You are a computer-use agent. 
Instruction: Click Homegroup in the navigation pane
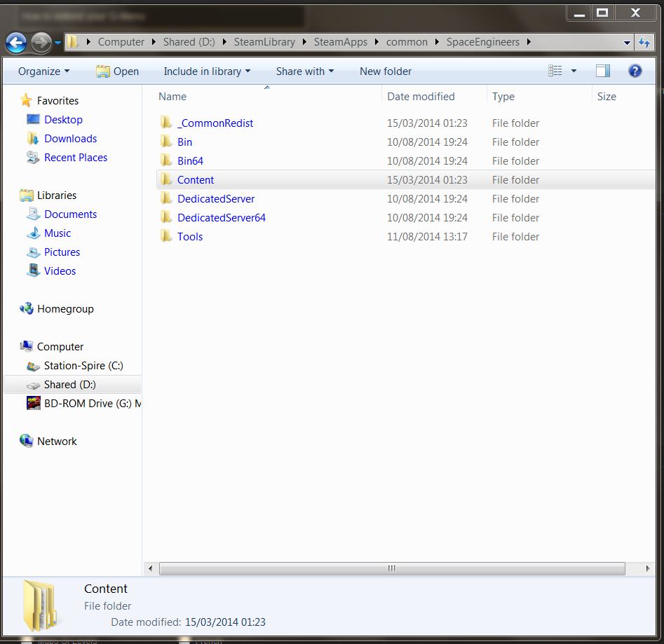65,309
